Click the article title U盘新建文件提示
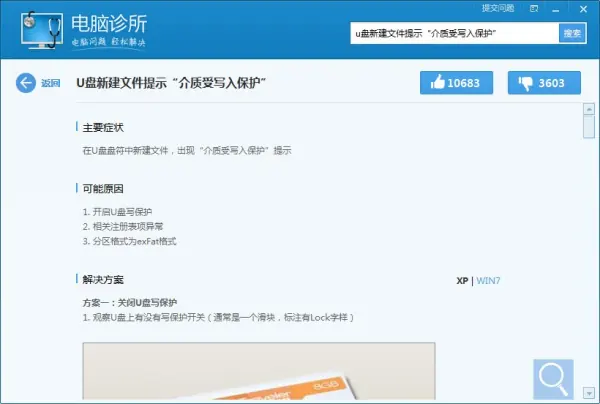This screenshot has width=600, height=404. point(171,83)
